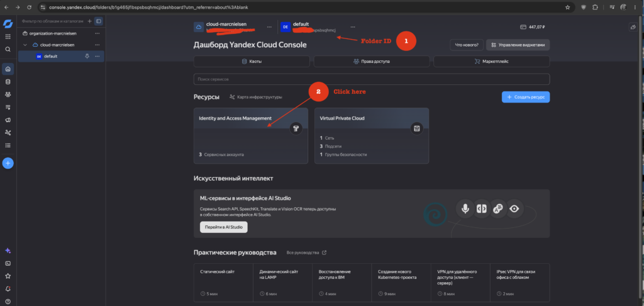This screenshot has height=306, width=644.
Task: Pin the default folder with pin icon
Action: pyautogui.click(x=87, y=56)
